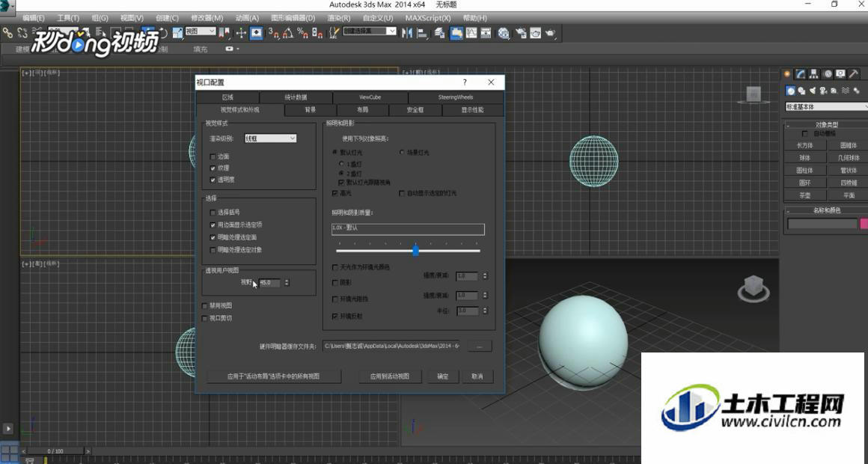Uncheck the 纹理 checkbox
The image size is (868, 464).
[x=213, y=168]
